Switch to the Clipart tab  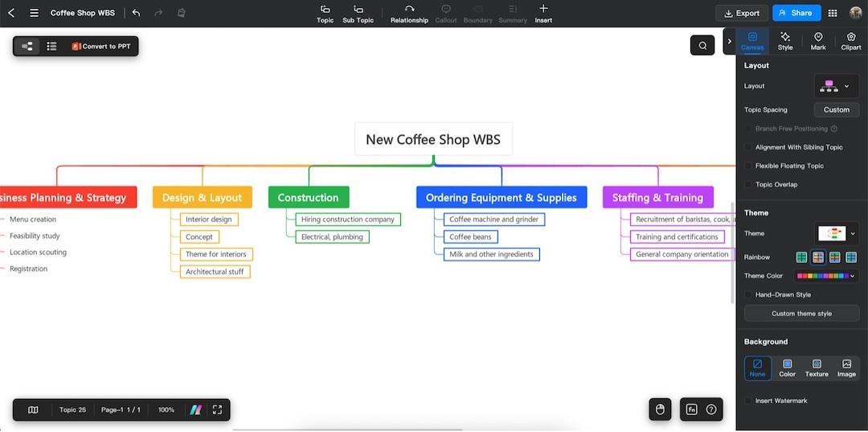tap(851, 41)
